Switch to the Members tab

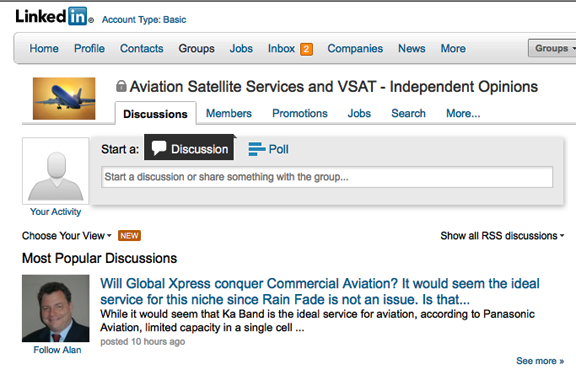[x=228, y=113]
